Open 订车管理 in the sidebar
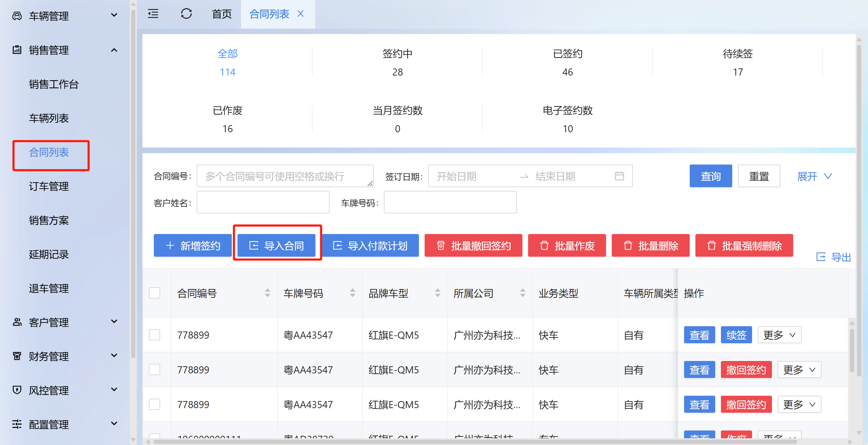Image resolution: width=868 pixels, height=445 pixels. pos(49,186)
